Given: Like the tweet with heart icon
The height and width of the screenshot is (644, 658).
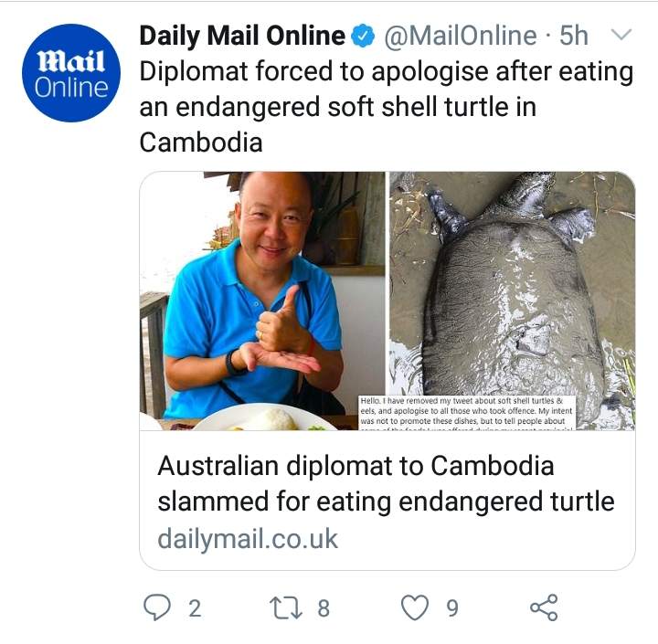Looking at the screenshot, I should pos(415,607).
